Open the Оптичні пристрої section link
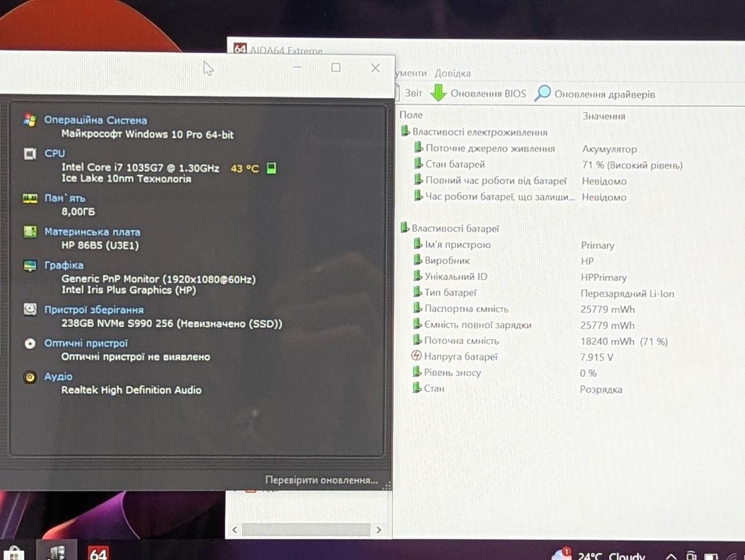 (x=86, y=343)
